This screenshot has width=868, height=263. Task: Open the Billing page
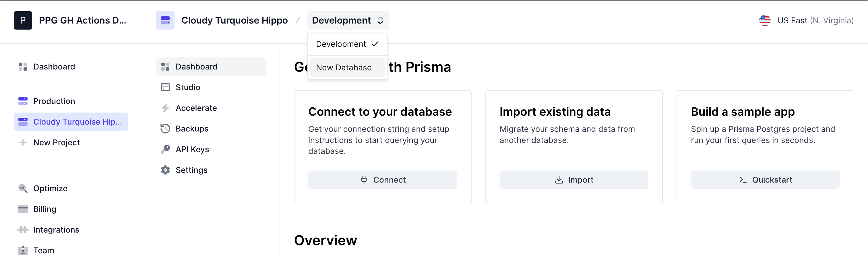(x=71, y=209)
